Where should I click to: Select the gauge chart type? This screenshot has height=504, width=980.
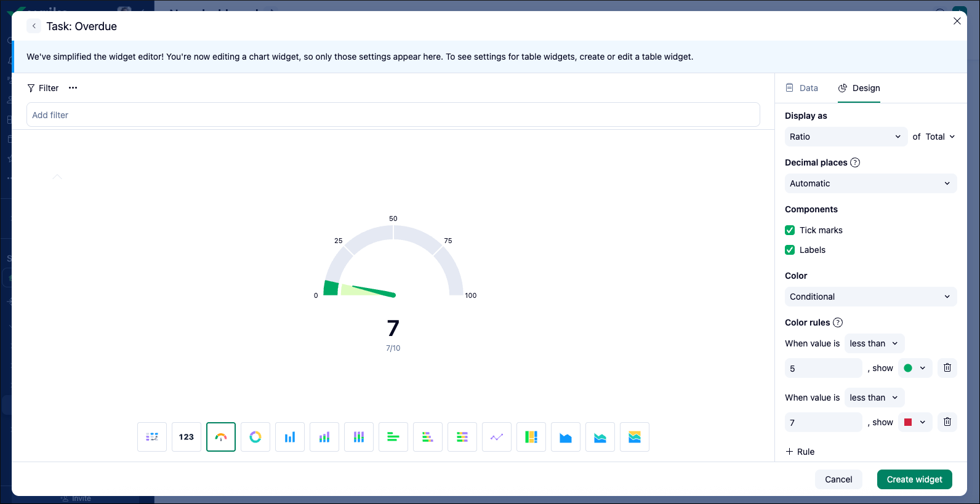tap(221, 437)
